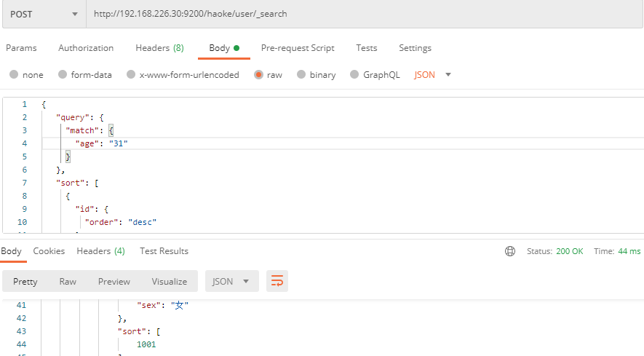Screen dimensions: 644x356
Task: Expand the response JSON format dropdown
Action: pyautogui.click(x=231, y=281)
